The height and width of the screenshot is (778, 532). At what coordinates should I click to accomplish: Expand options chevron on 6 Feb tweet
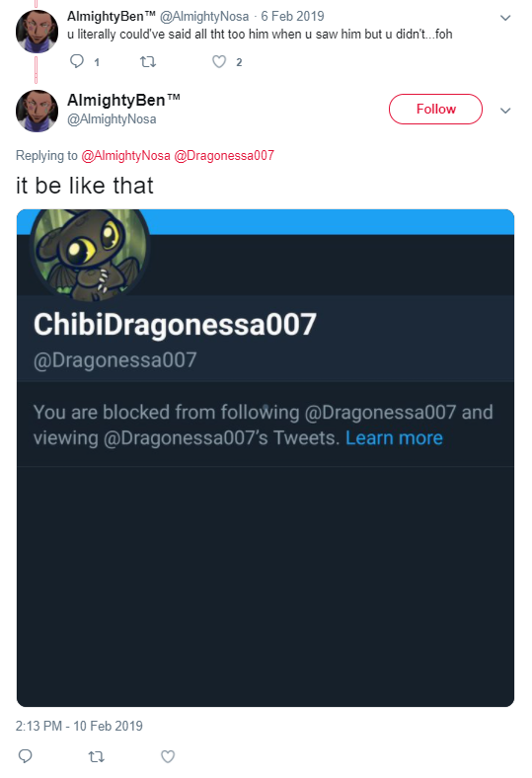click(505, 18)
